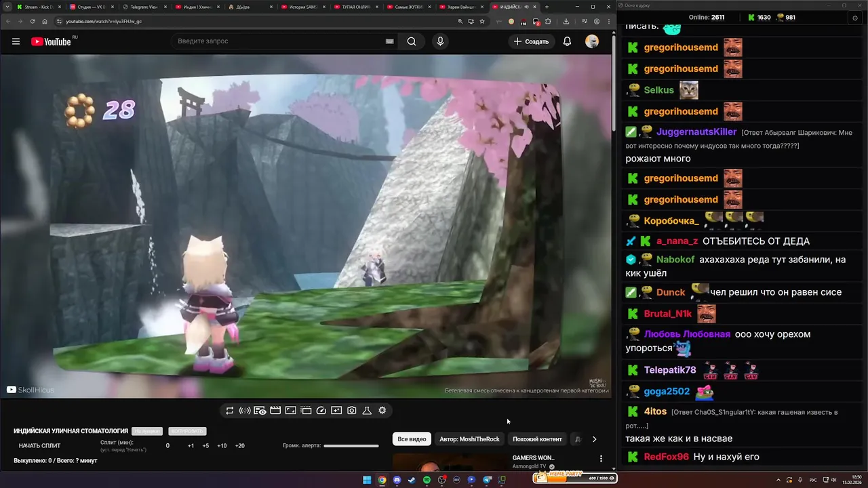Screen dimensions: 868x488
Task: Click the add-frame plus icon in toolbar
Action: (x=336, y=411)
